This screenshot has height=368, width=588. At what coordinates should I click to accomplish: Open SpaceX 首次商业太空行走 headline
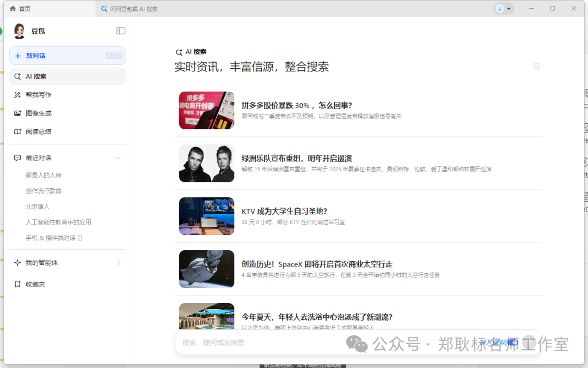[x=317, y=264]
